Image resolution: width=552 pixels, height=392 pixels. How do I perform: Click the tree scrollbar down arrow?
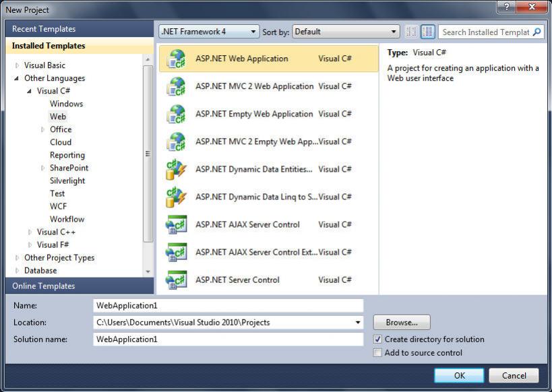(x=148, y=271)
